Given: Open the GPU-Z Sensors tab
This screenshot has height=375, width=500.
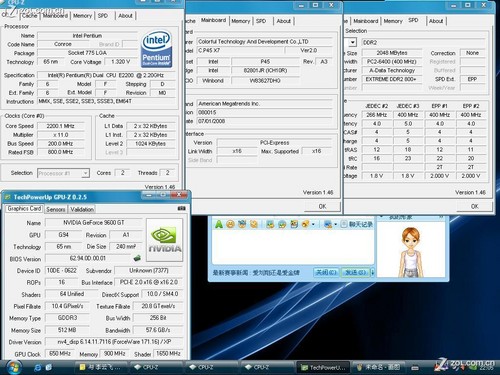Looking at the screenshot, I should coord(56,209).
